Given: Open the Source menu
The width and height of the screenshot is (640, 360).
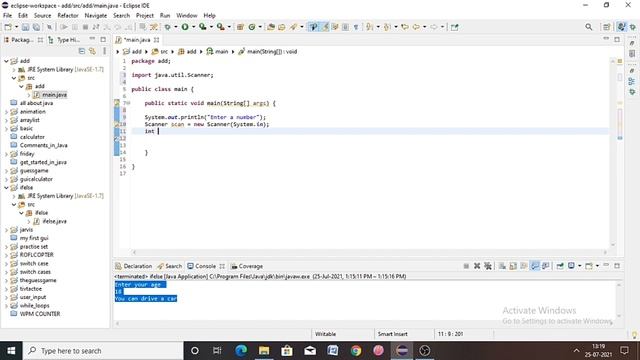Looking at the screenshot, I should (x=42, y=16).
